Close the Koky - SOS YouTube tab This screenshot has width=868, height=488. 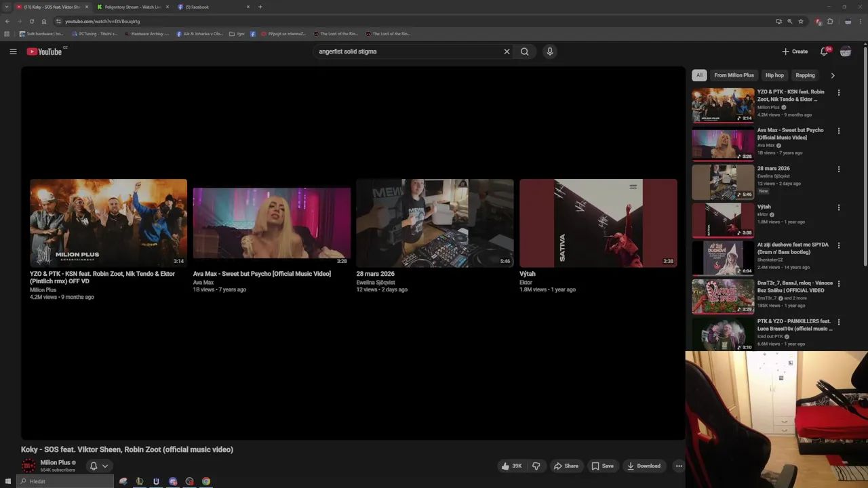[x=86, y=7]
